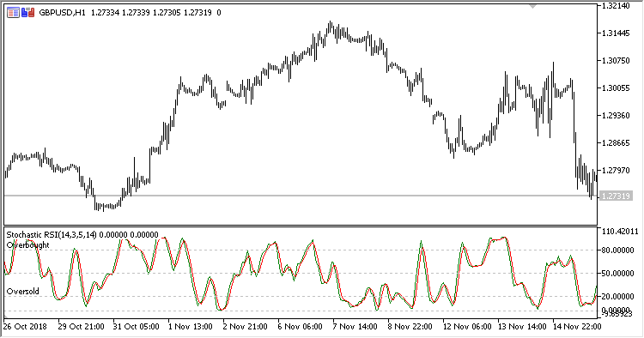Select the 26 Oct 2018 date label
Viewport: 644px width, 338px height.
click(25, 327)
